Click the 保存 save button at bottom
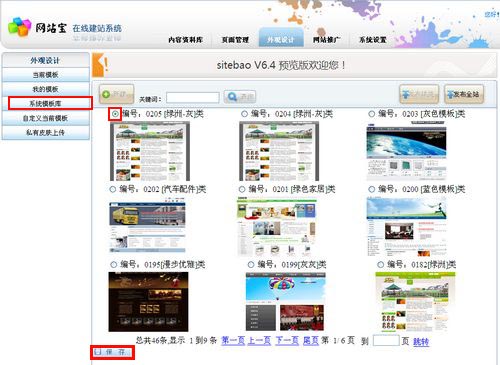 tap(112, 352)
